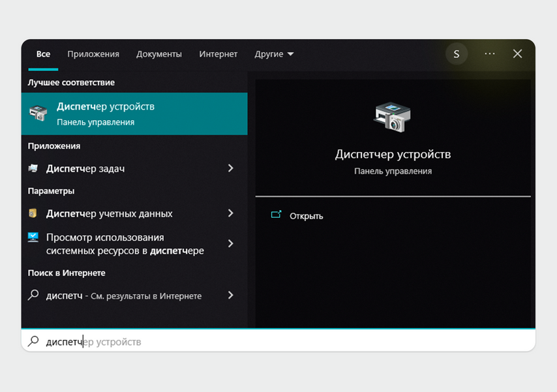The image size is (557, 392).
Task: Expand the диспетч web results chevron
Action: 230,295
